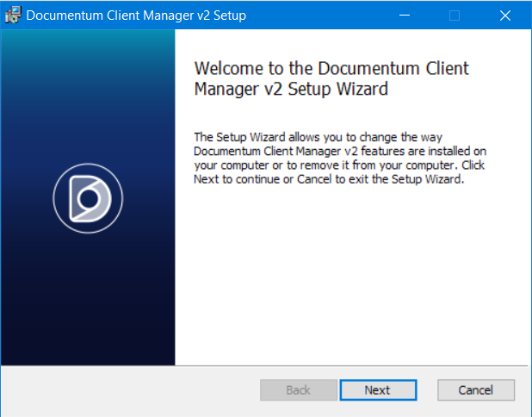Click the Next button to continue
This screenshot has width=532, height=417.
click(x=377, y=390)
